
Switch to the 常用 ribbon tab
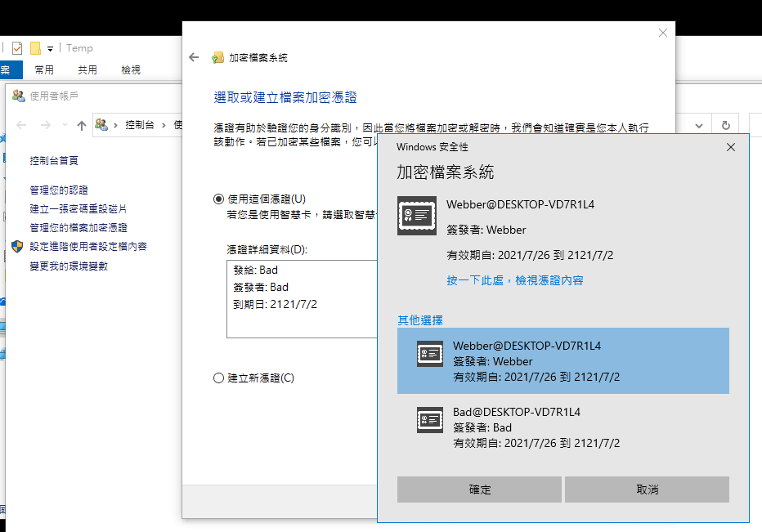click(x=44, y=70)
